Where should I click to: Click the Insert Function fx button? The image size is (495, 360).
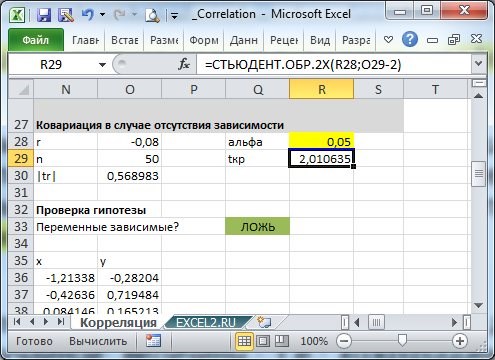(184, 64)
